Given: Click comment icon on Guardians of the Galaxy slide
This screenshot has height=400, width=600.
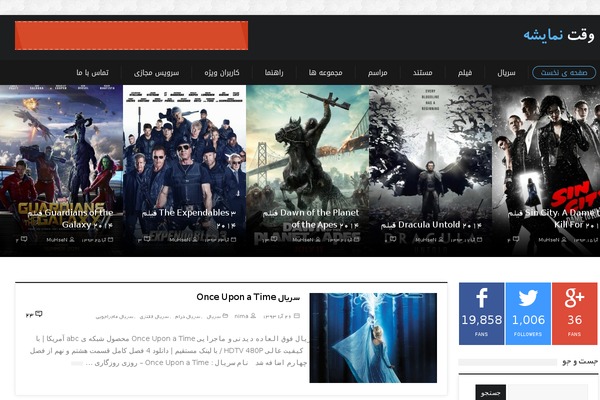Looking at the screenshot, I should pos(24,239).
